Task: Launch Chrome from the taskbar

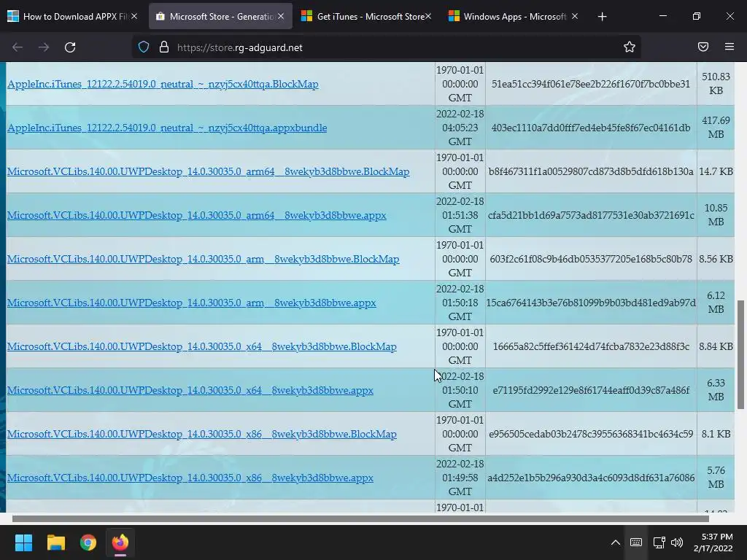Action: [88, 542]
